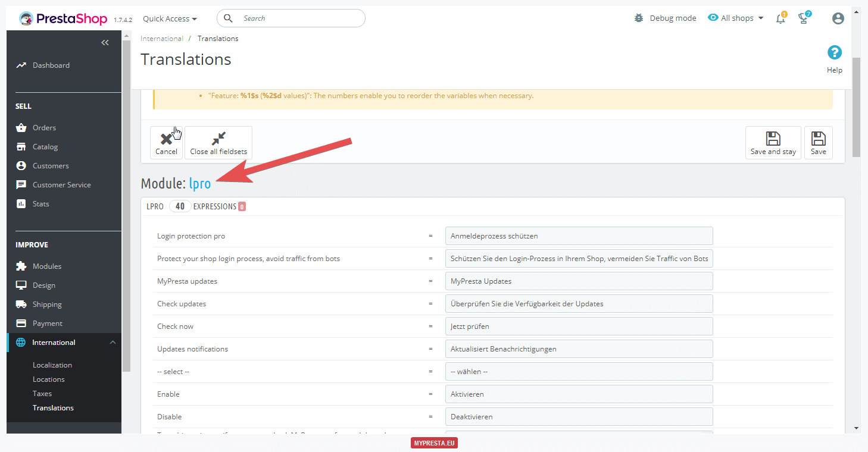Edit the 'Überprüfen Sie die Verfügbarkeit' field
Image resolution: width=868 pixels, height=452 pixels.
(579, 304)
